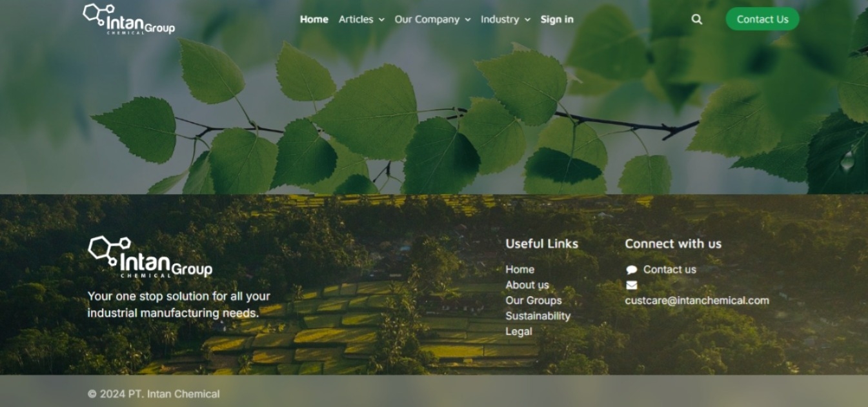868x407 pixels.
Task: Open the About us footer link
Action: 527,285
